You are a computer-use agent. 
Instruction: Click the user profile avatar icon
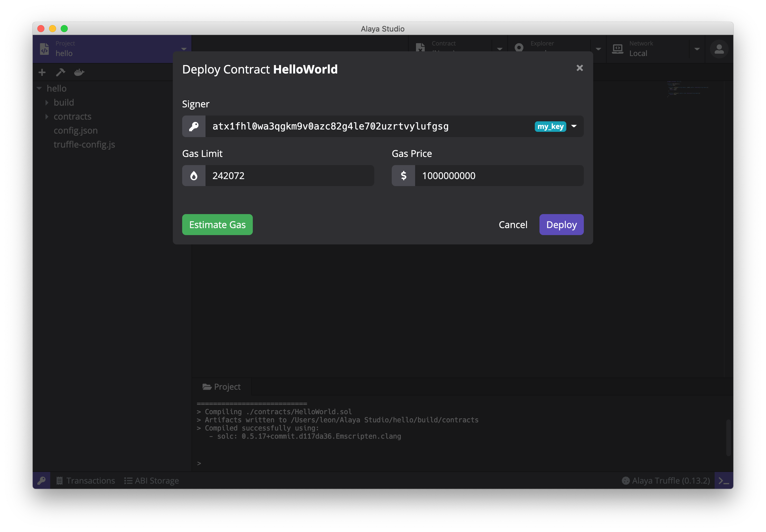[x=719, y=49]
